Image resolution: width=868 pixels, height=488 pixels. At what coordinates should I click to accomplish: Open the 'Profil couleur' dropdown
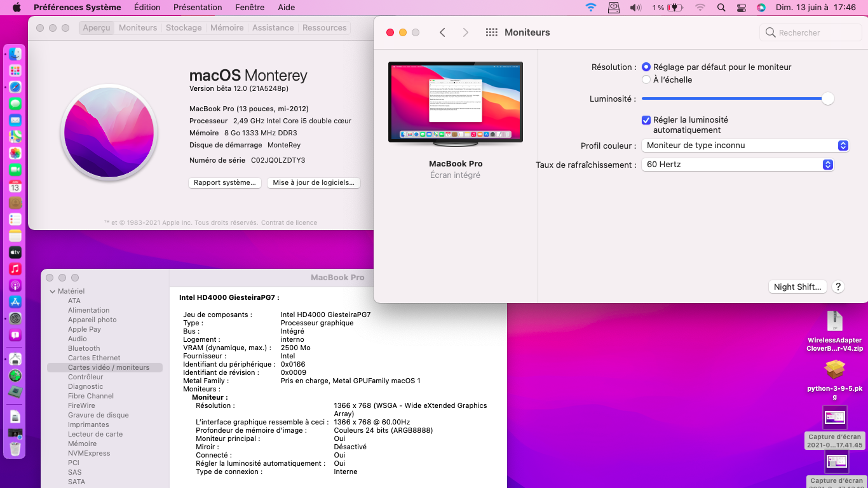tap(745, 146)
